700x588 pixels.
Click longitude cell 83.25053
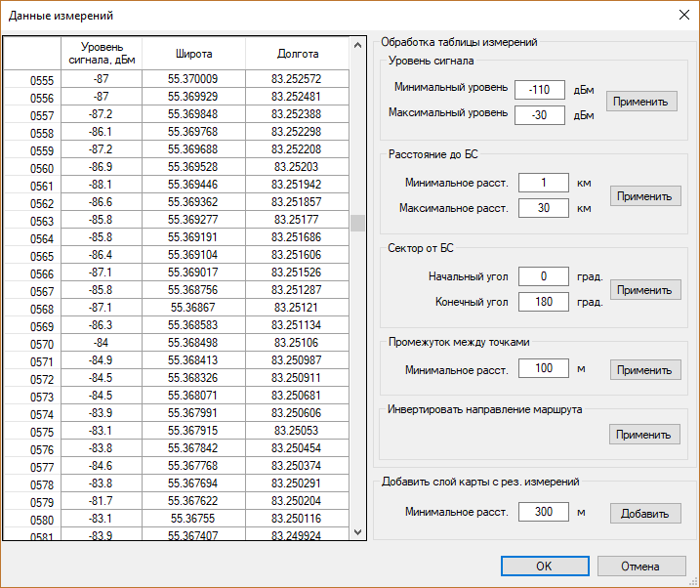pyautogui.click(x=298, y=431)
